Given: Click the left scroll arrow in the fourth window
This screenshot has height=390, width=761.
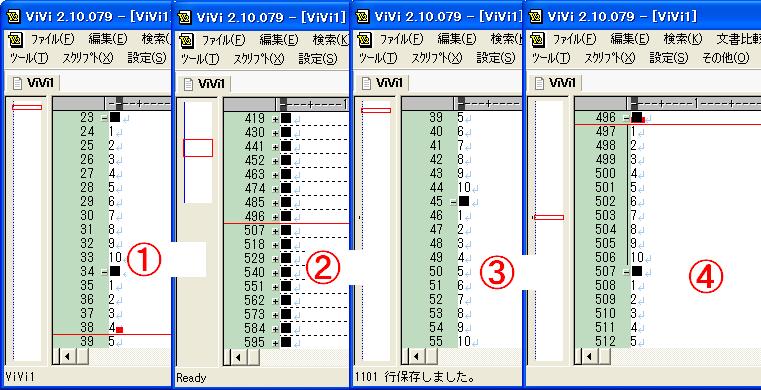Looking at the screenshot, I should click(589, 357).
